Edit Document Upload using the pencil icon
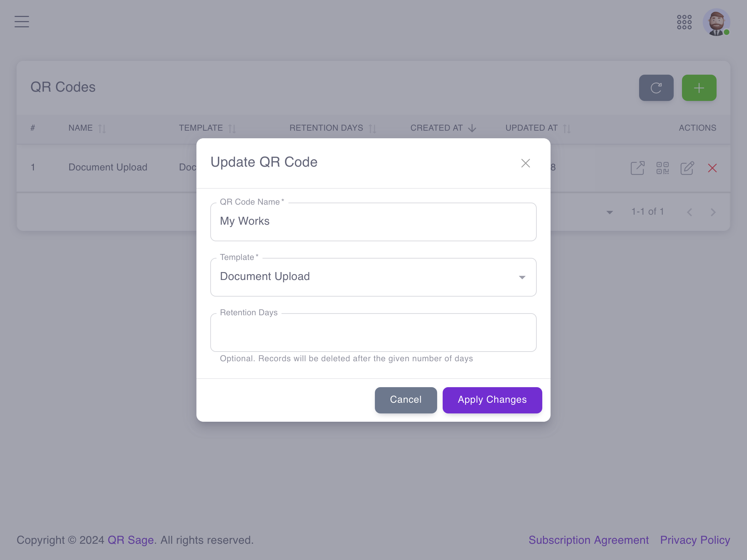747x560 pixels. click(x=688, y=168)
